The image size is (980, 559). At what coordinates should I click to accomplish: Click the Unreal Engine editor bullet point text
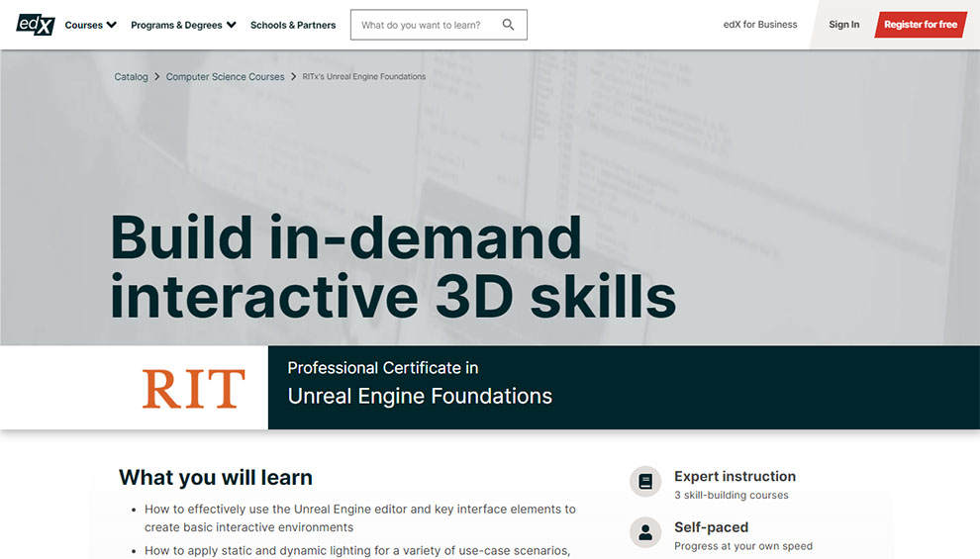coord(360,517)
